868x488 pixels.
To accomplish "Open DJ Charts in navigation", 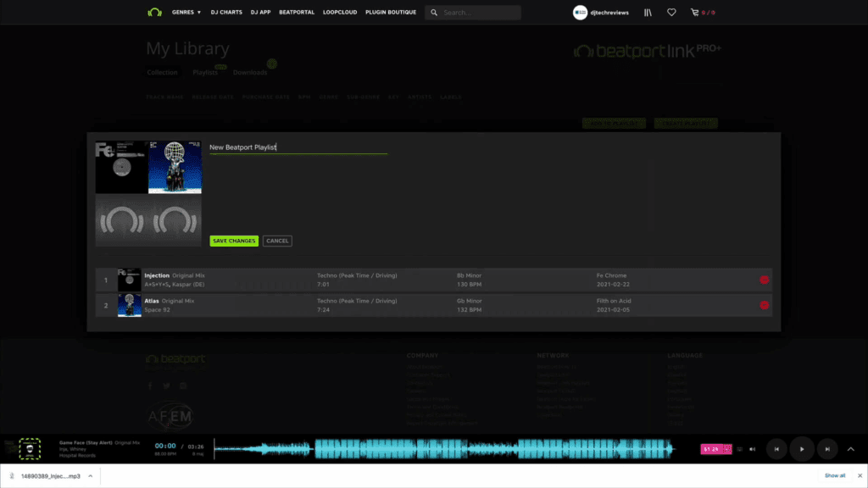I will click(225, 13).
